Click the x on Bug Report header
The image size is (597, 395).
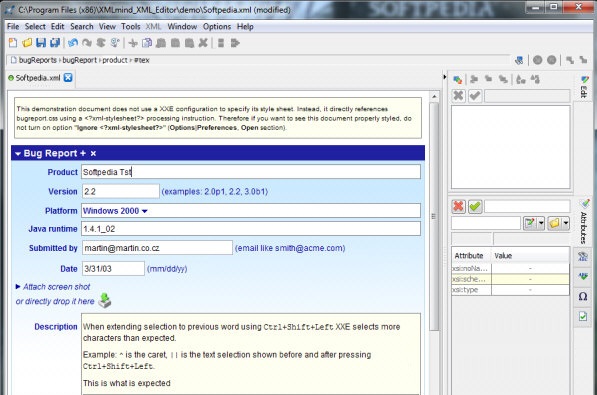click(x=93, y=154)
